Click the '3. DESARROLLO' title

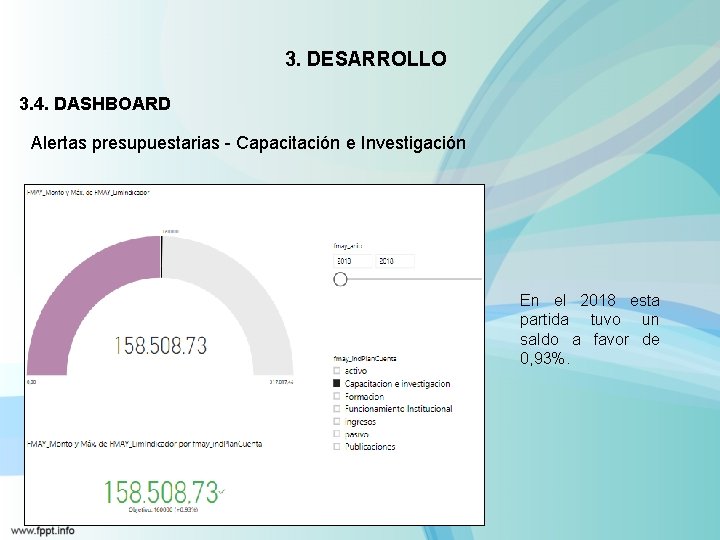(x=366, y=59)
